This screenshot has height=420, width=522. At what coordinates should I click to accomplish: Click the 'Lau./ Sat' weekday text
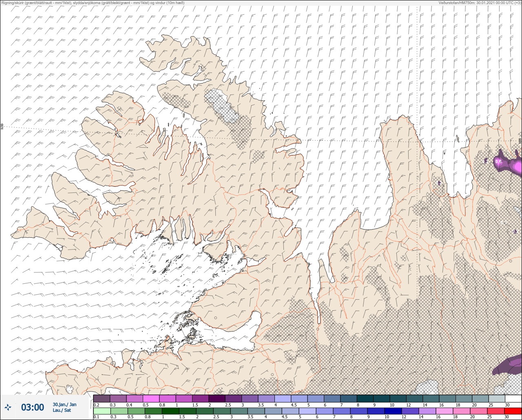62,410
